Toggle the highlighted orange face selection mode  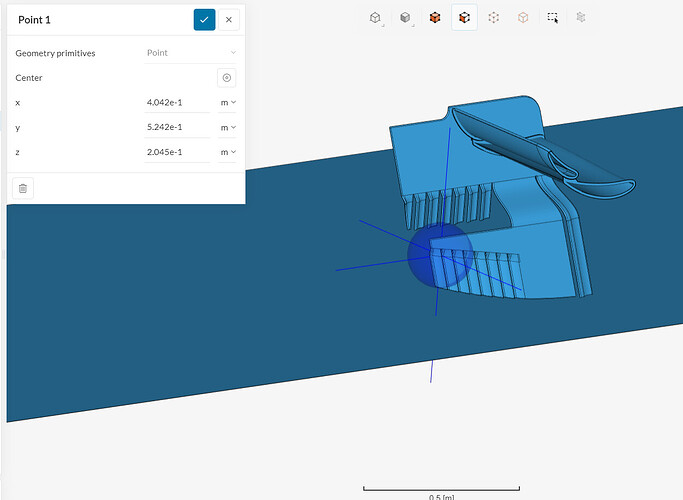(x=464, y=18)
